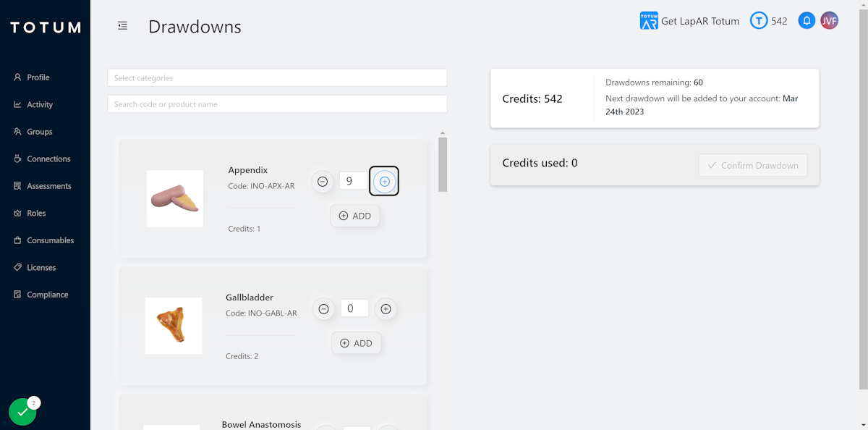Click the Gallbladder product image

click(174, 326)
